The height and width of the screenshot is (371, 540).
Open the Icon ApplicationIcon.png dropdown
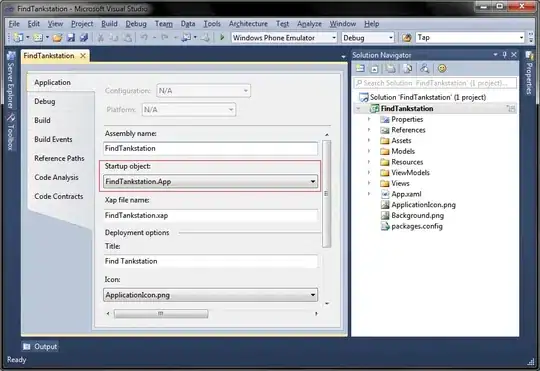[x=210, y=295]
